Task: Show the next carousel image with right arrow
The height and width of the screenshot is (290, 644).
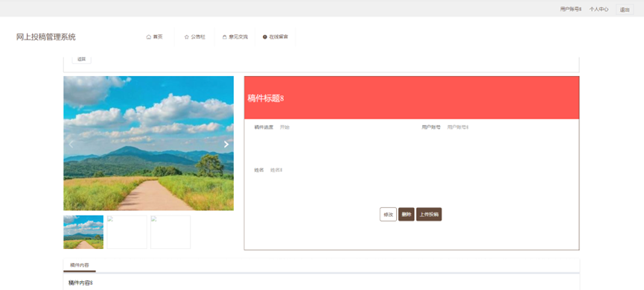Action: 226,145
